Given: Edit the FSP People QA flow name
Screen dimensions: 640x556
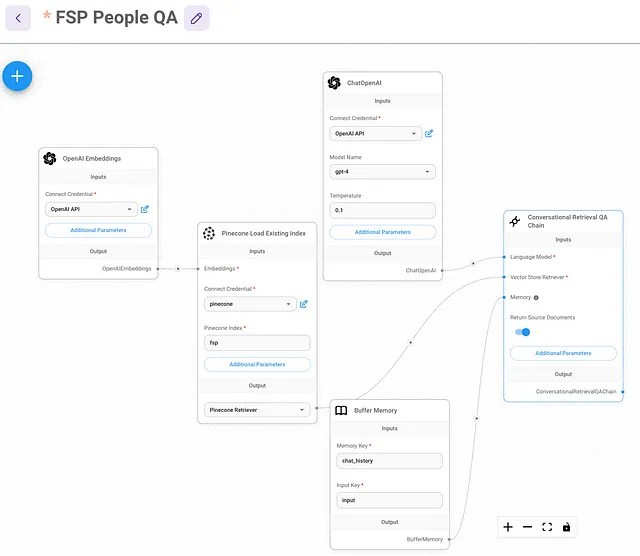Looking at the screenshot, I should pyautogui.click(x=196, y=18).
